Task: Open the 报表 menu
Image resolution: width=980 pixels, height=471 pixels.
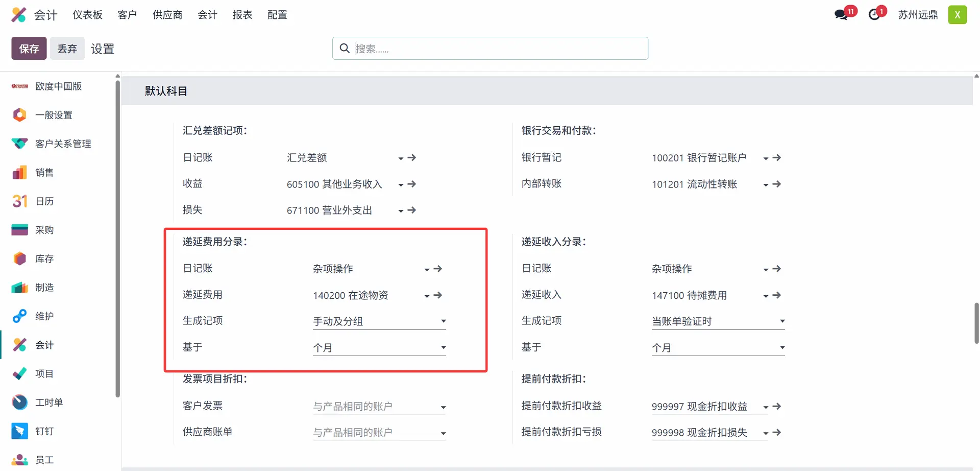Action: click(x=242, y=15)
